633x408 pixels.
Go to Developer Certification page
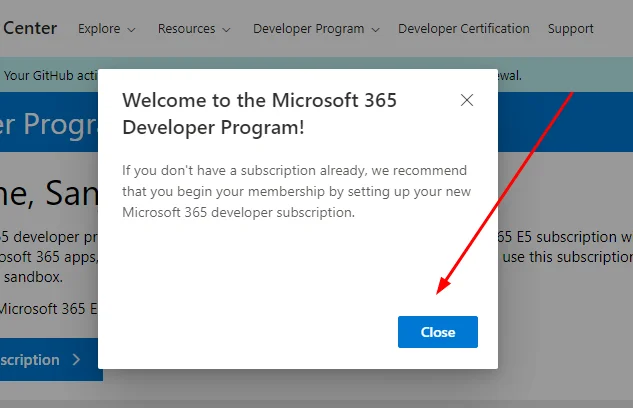[x=464, y=29]
